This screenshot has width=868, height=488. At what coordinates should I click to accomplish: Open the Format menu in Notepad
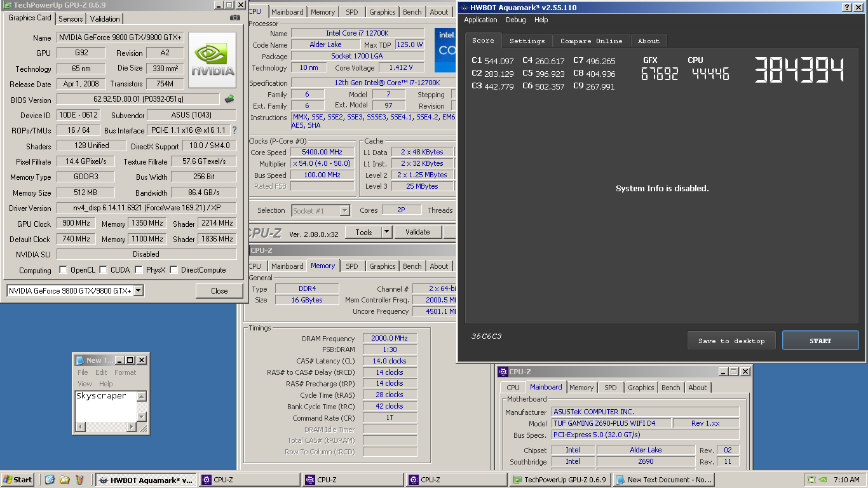point(125,372)
